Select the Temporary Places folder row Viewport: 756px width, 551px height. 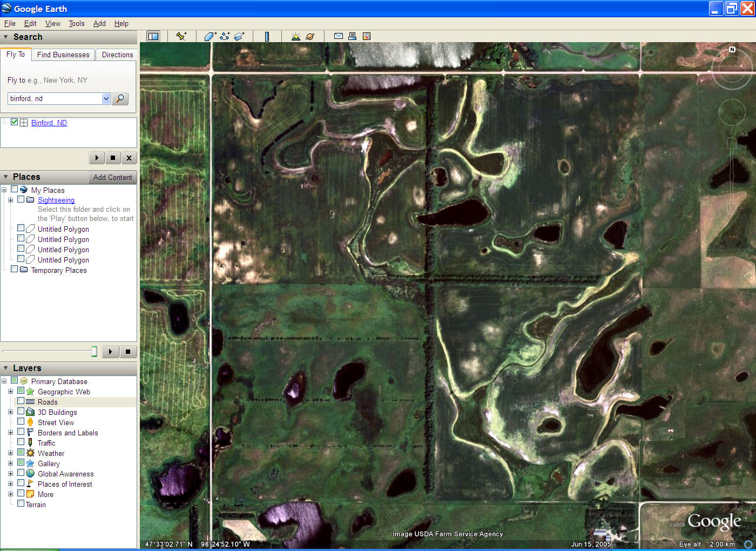pyautogui.click(x=59, y=270)
